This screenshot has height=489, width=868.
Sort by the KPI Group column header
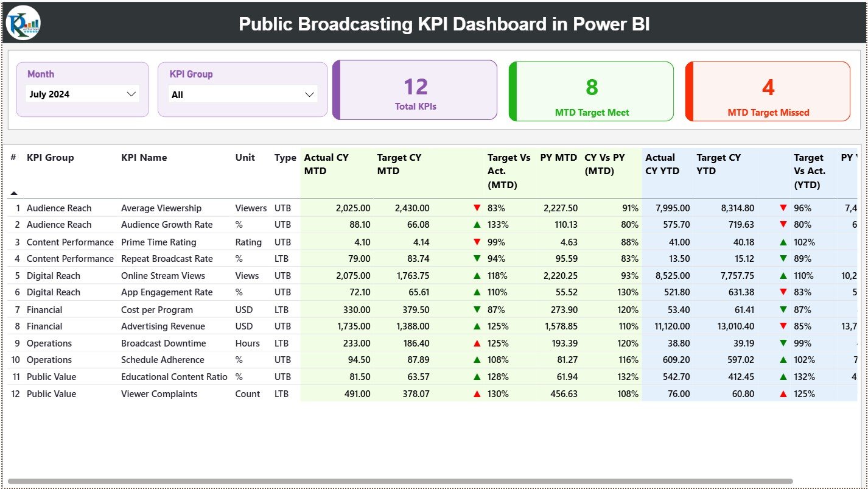click(50, 158)
